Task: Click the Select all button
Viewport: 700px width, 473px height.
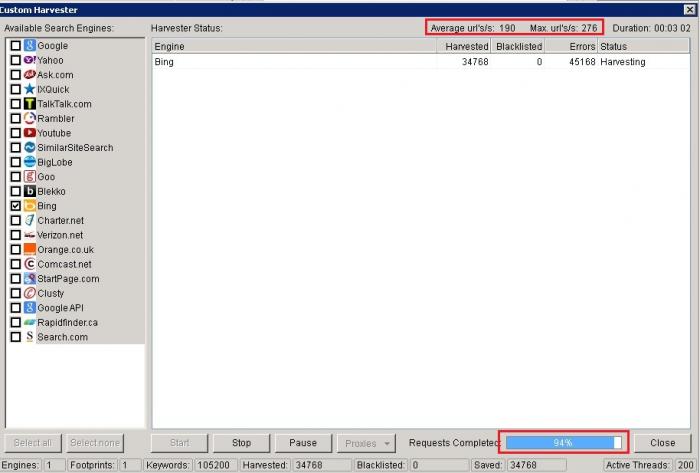Action: 33,443
